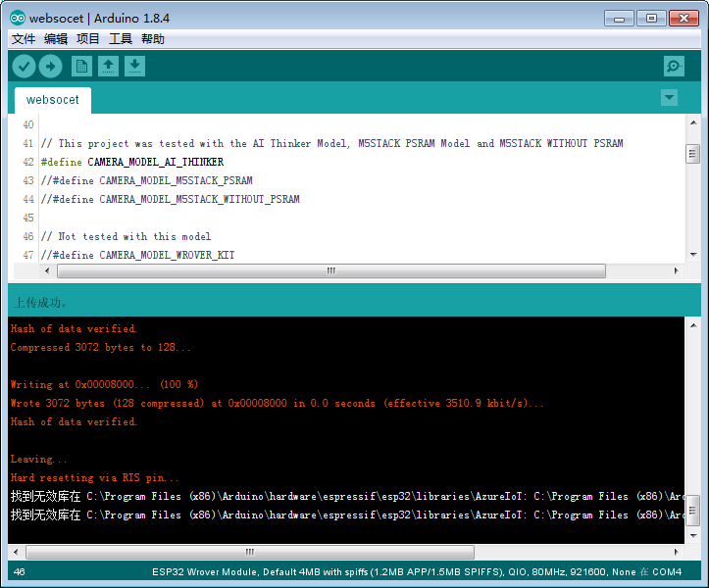This screenshot has width=709, height=588.
Task: Click console line 'Wrote 3072 bytes (128 compressed)'
Action: [x=277, y=403]
